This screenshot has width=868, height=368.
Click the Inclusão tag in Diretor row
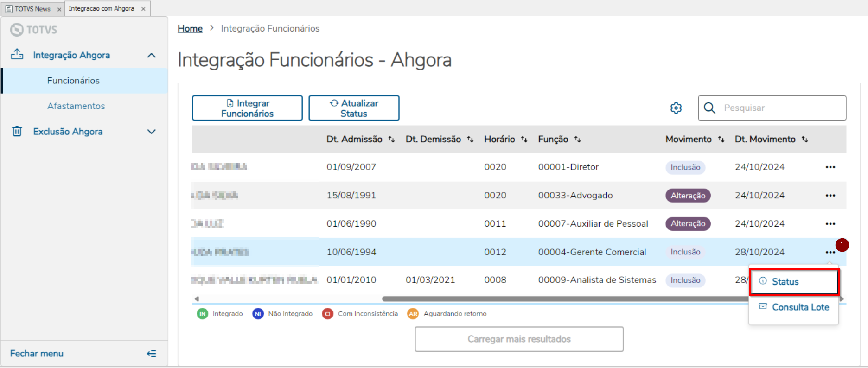tap(685, 167)
